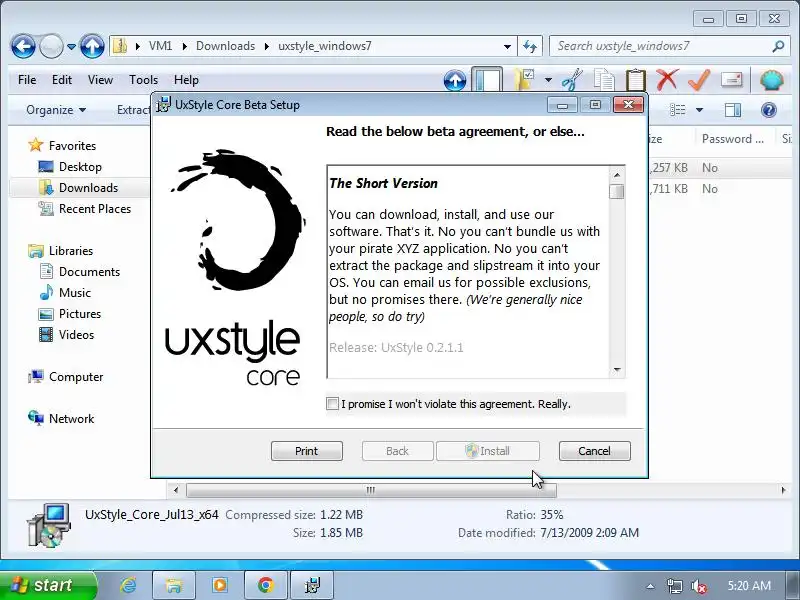The image size is (800, 600).
Task: Open the View menu
Action: click(x=100, y=80)
